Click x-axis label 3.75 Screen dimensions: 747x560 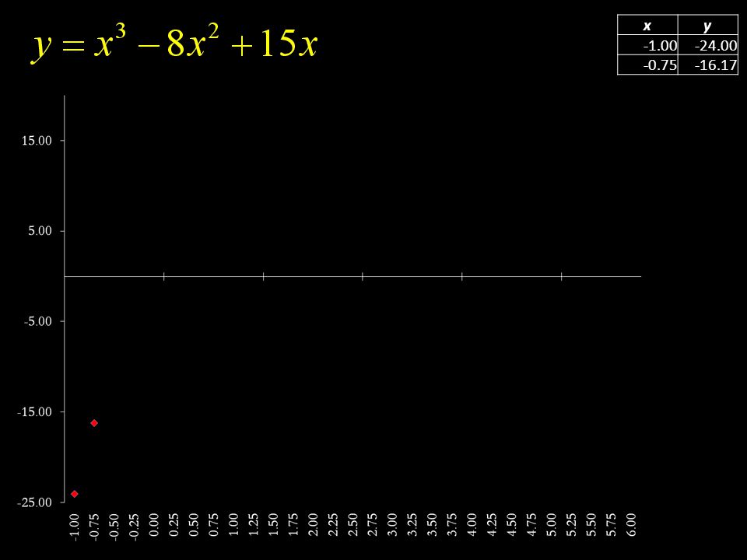pyautogui.click(x=452, y=524)
